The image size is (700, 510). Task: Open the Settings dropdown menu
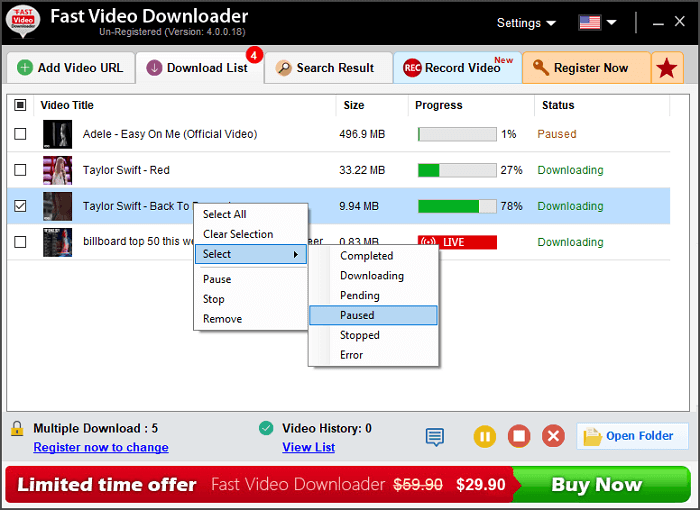[526, 23]
